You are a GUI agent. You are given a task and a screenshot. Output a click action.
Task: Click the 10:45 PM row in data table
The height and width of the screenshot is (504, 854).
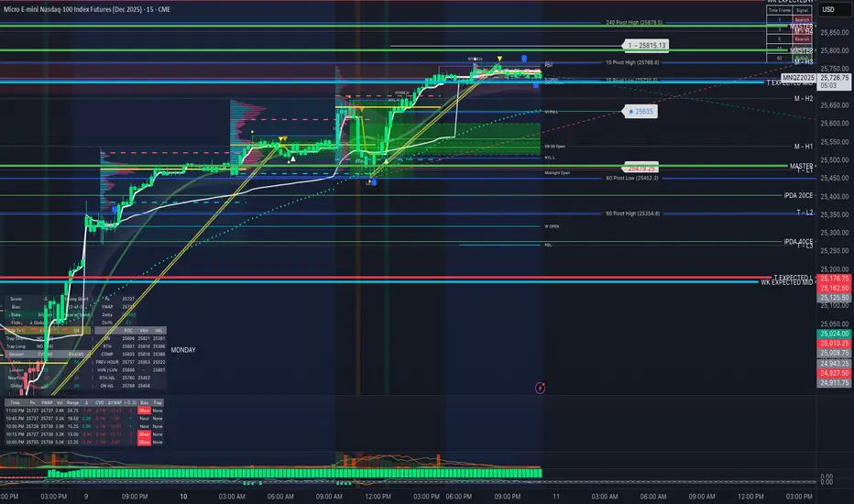click(x=84, y=419)
